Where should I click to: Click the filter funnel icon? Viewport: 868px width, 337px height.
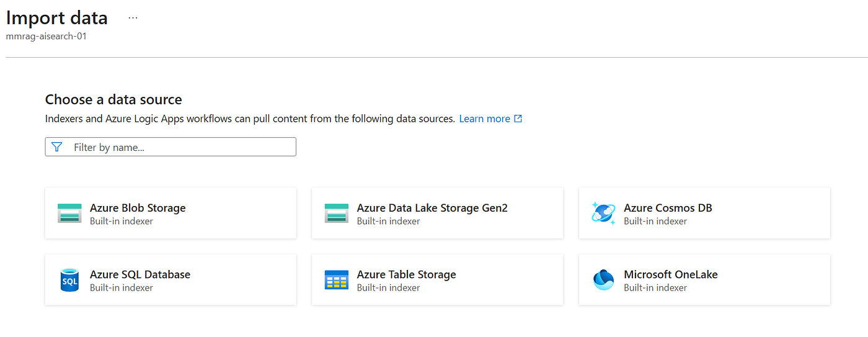57,147
